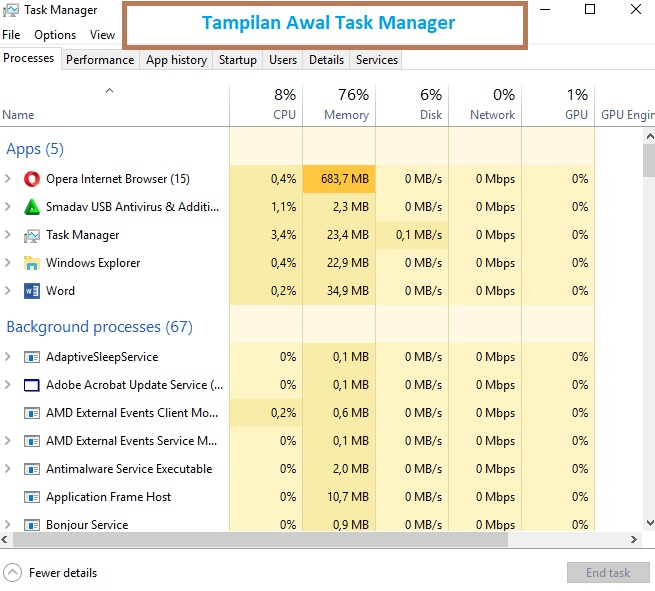Click the 10,7 MB memory value
The image size is (655, 591).
tap(348, 497)
